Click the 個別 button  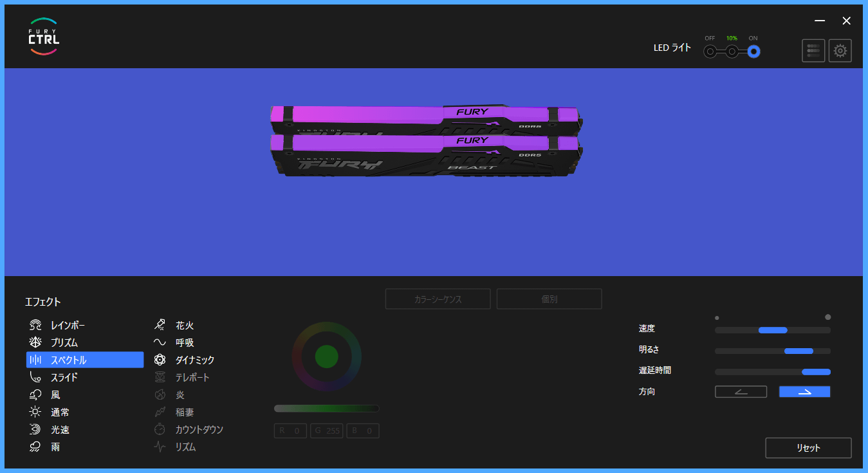549,299
